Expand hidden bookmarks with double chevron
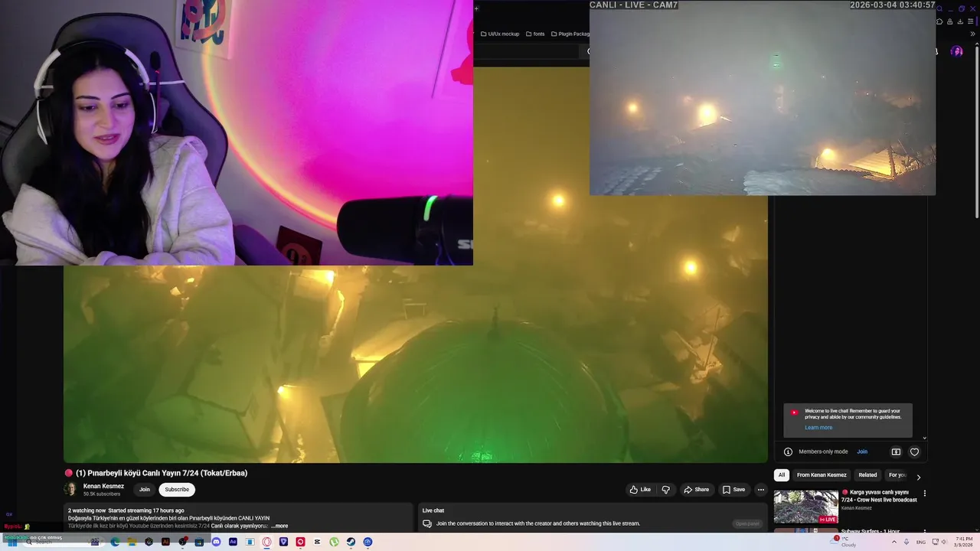The height and width of the screenshot is (551, 980). 972,34
